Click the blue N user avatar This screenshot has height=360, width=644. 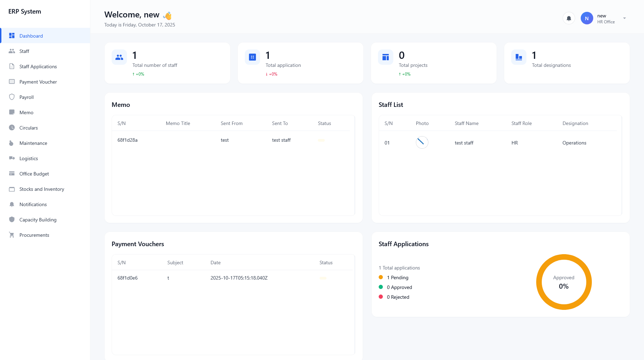point(587,18)
